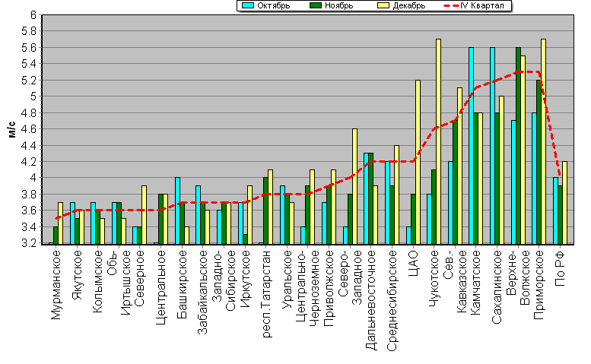This screenshot has width=591, height=364.
Task: Click the Дальневосточное axis label
Action: 371,300
